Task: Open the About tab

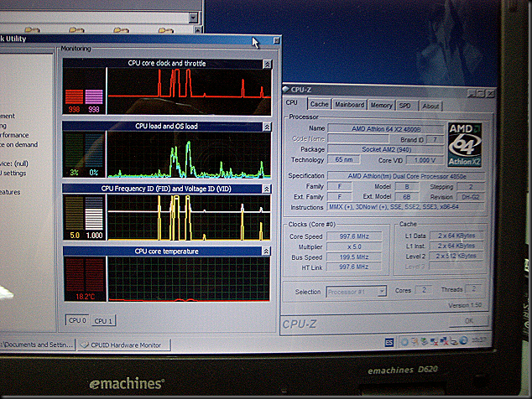Action: pyautogui.click(x=430, y=106)
